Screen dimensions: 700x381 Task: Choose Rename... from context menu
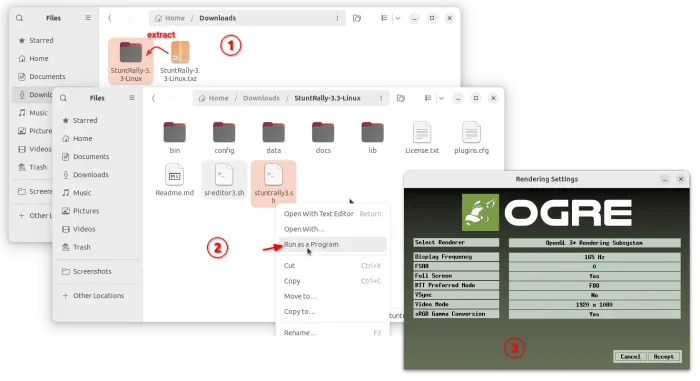tap(333, 332)
